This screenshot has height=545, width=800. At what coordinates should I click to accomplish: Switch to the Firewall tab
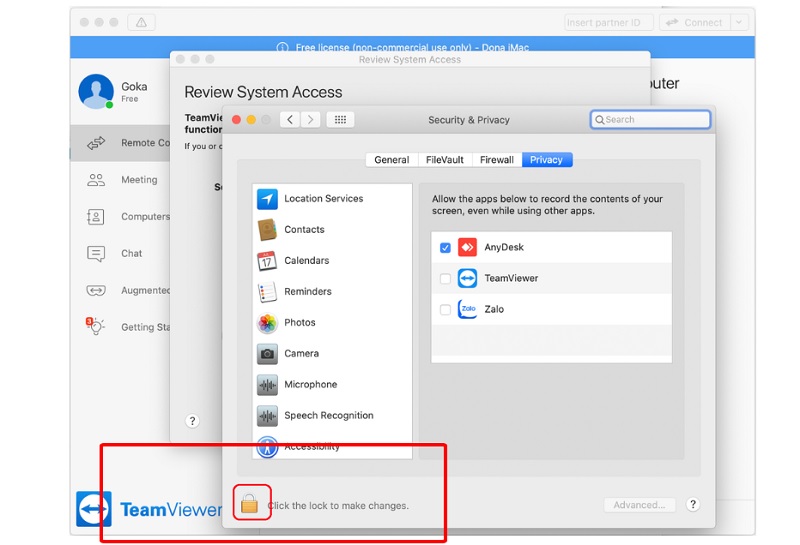point(497,160)
